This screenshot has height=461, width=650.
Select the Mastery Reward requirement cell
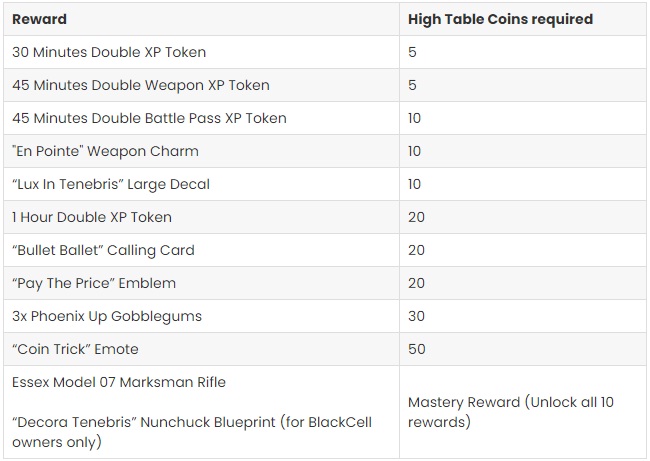click(x=523, y=412)
